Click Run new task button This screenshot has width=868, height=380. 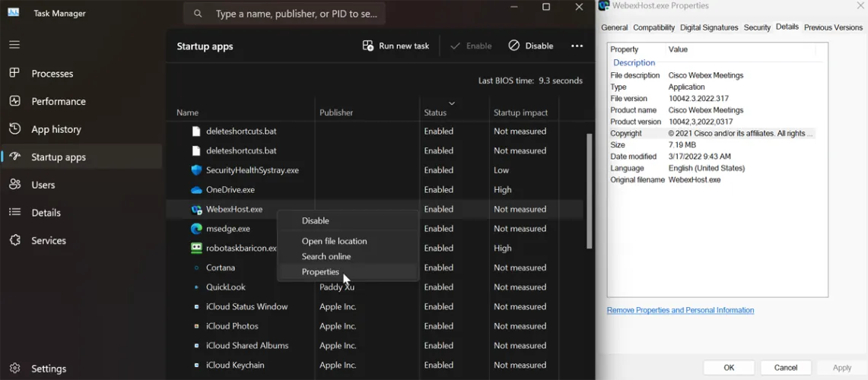point(396,46)
